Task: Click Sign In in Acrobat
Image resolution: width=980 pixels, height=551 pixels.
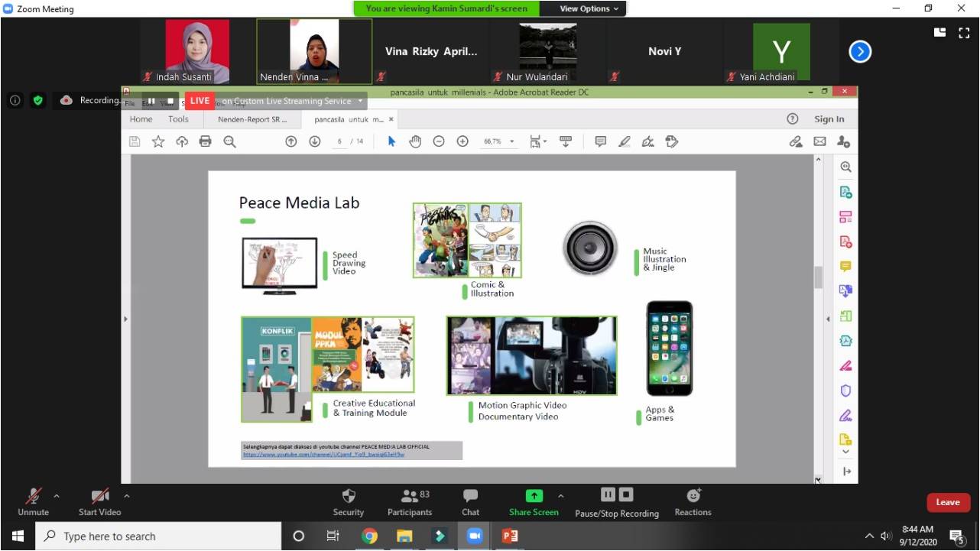Action: [x=829, y=119]
